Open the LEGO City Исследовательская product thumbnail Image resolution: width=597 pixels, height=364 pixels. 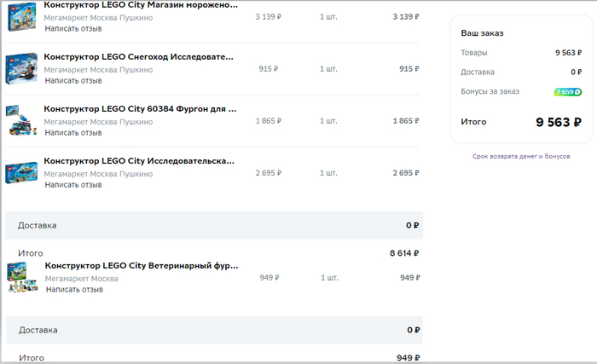pos(21,172)
